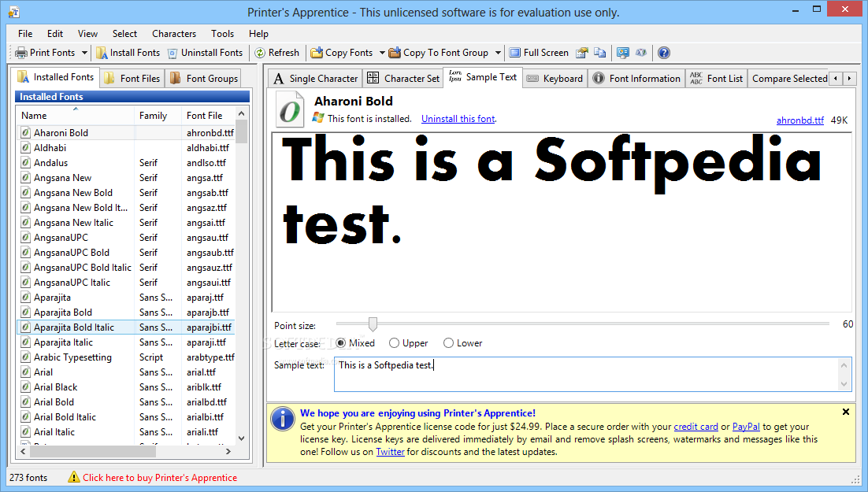868x492 pixels.
Task: Open the Print Fonts dropdown arrow
Action: [84, 53]
